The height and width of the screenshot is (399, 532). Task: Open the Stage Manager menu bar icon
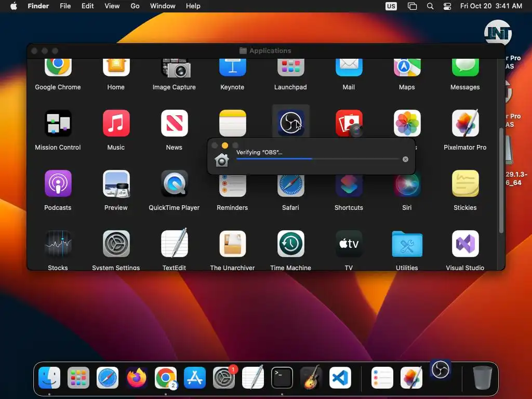point(412,6)
